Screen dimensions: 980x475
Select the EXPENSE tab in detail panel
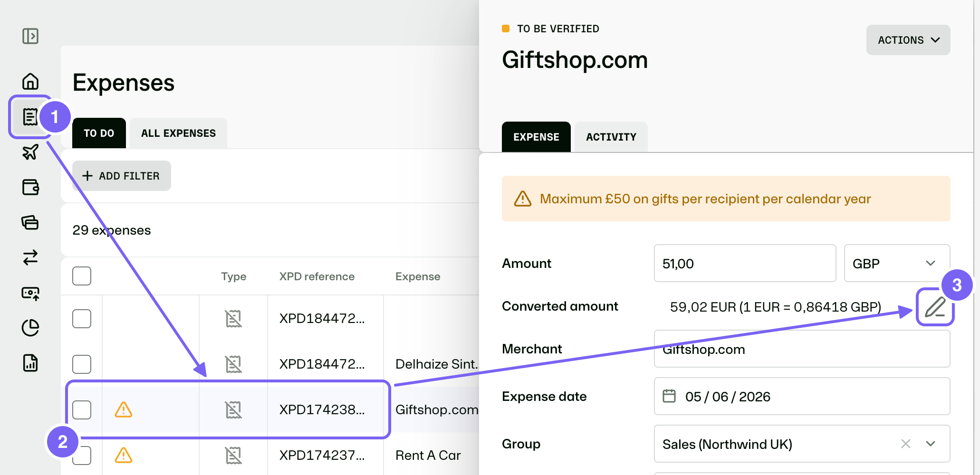click(x=536, y=137)
